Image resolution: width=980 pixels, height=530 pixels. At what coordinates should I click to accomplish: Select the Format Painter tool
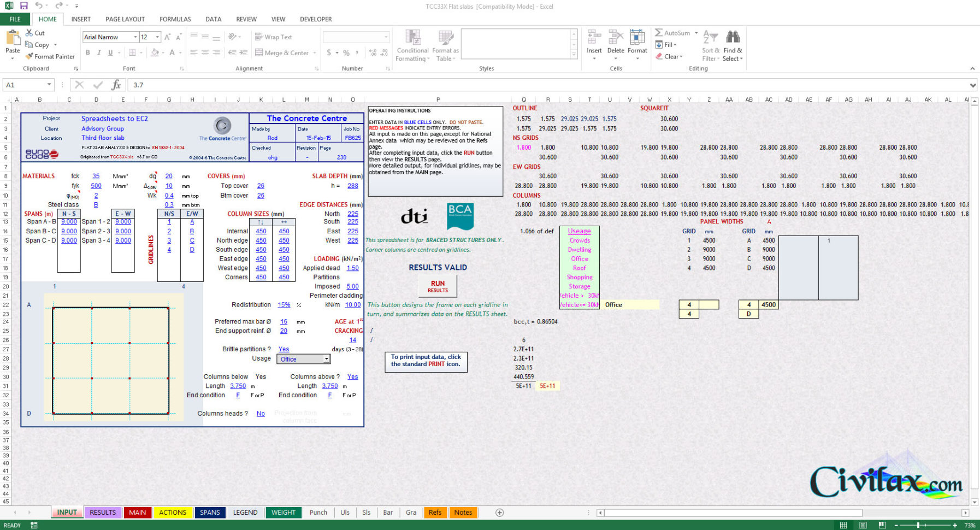pyautogui.click(x=50, y=56)
